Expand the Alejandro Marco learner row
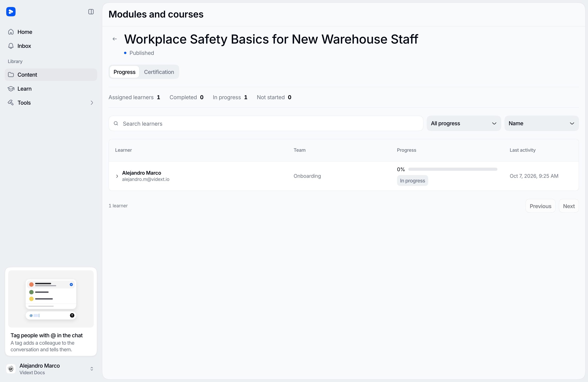The image size is (588, 382). pyautogui.click(x=117, y=176)
